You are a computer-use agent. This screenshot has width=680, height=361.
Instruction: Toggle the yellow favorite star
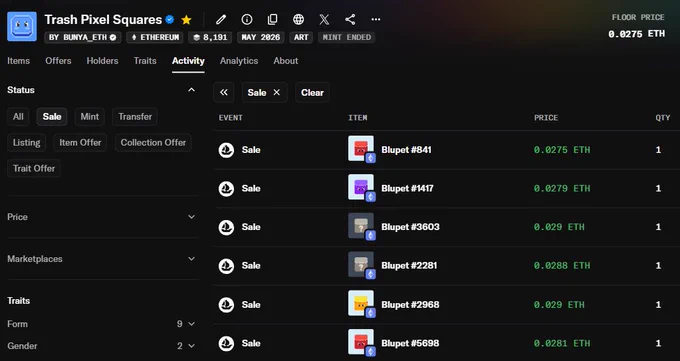[x=186, y=20]
